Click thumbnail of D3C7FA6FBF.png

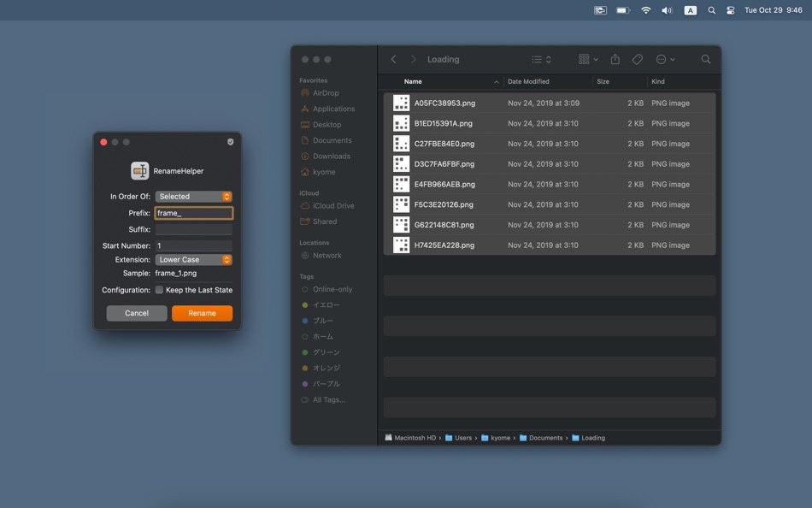(x=402, y=164)
